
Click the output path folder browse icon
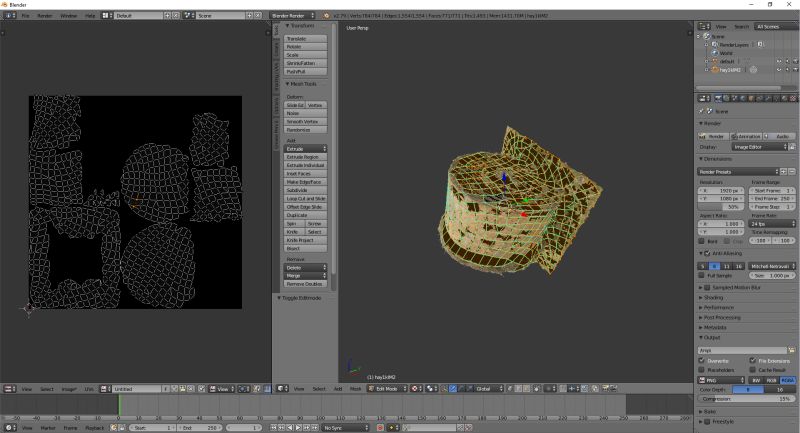pos(791,350)
